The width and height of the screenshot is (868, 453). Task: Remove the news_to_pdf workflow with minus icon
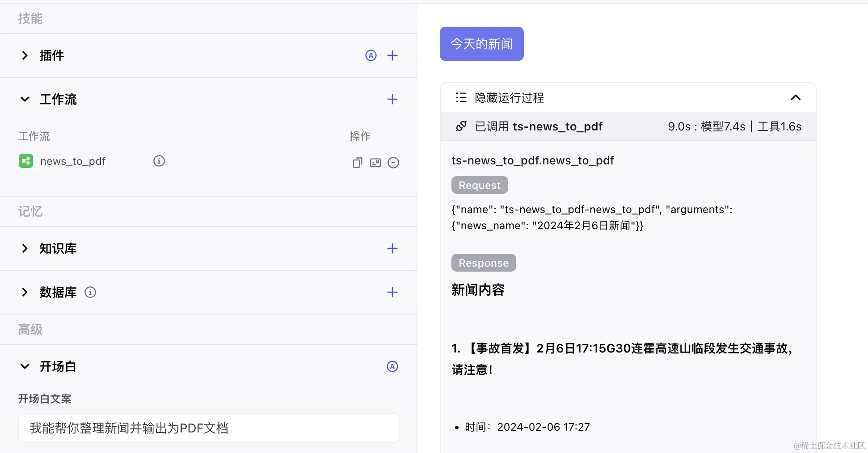tap(393, 163)
